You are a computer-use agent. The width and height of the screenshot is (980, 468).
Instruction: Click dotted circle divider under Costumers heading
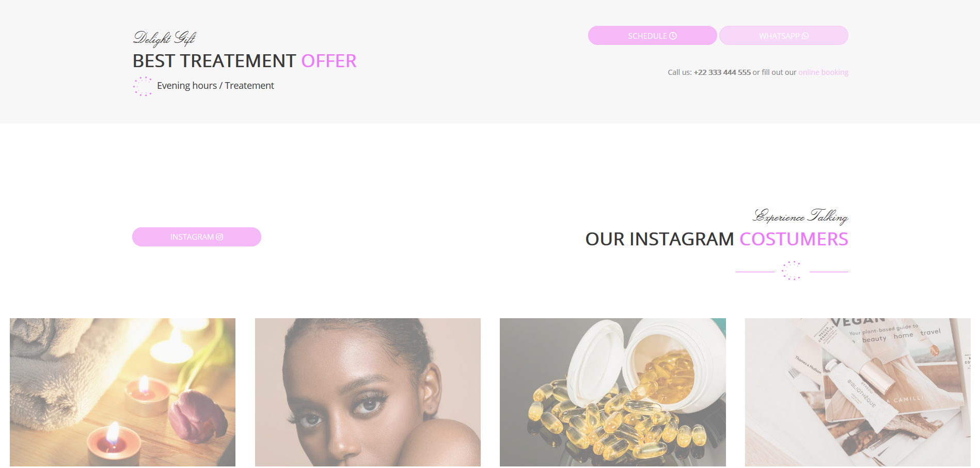791,271
